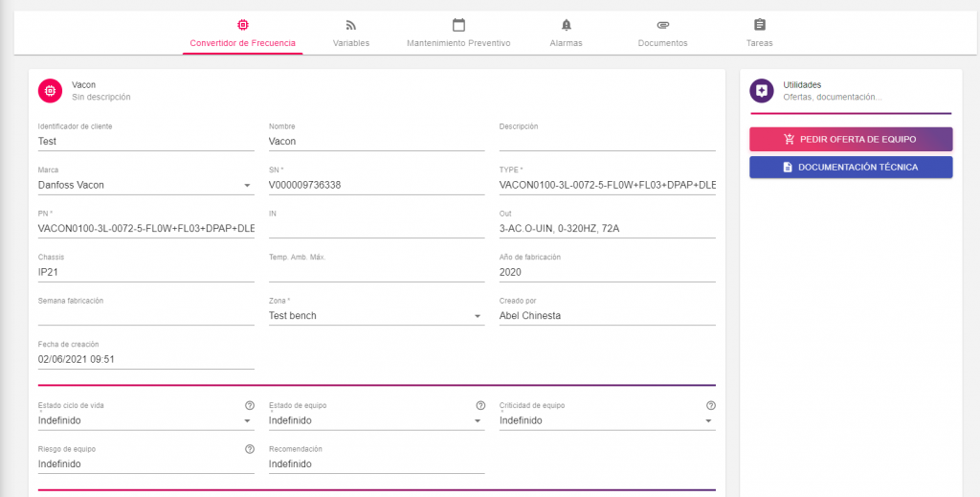Click the Vacon chip icon in card header
980x497 pixels.
click(x=50, y=90)
